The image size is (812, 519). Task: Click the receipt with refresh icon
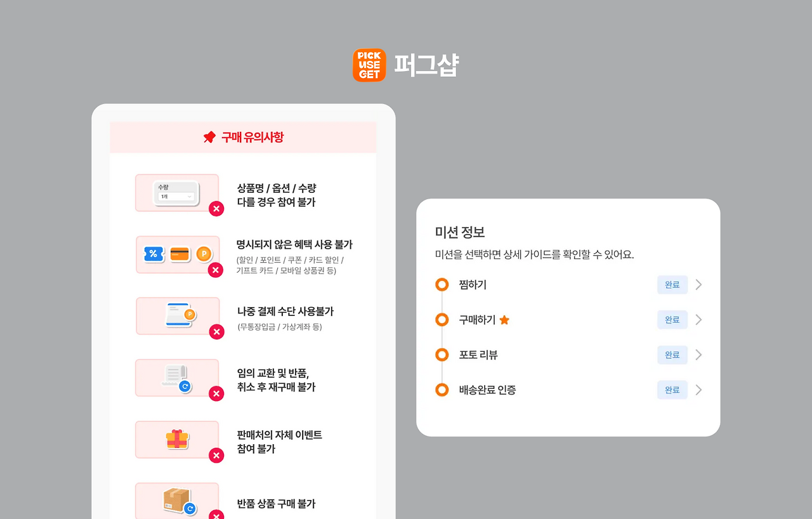(x=177, y=378)
